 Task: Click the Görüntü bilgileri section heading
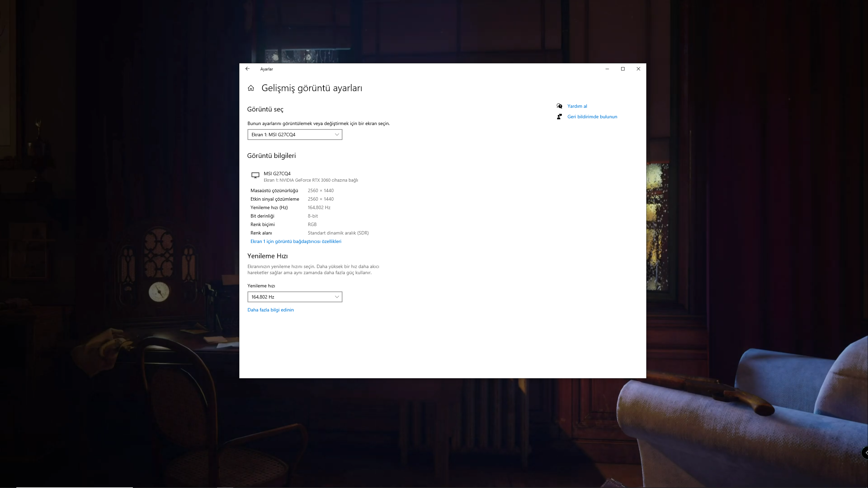tap(271, 156)
